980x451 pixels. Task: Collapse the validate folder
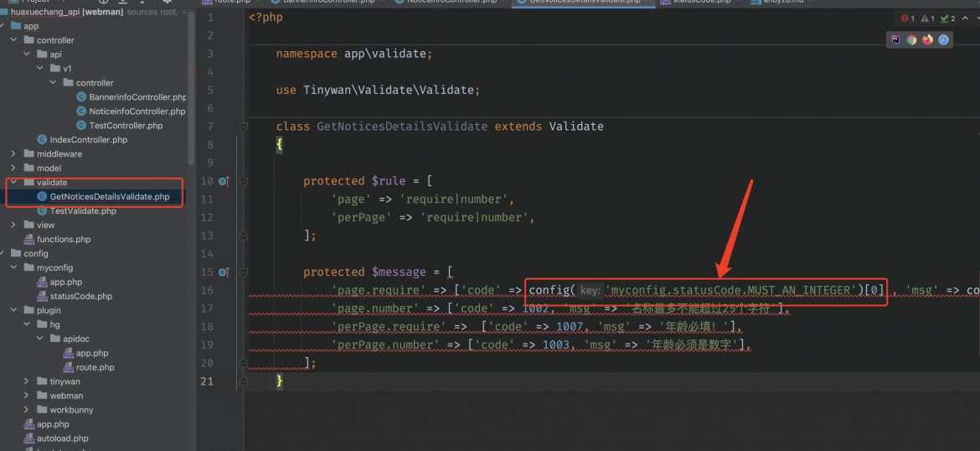13,183
